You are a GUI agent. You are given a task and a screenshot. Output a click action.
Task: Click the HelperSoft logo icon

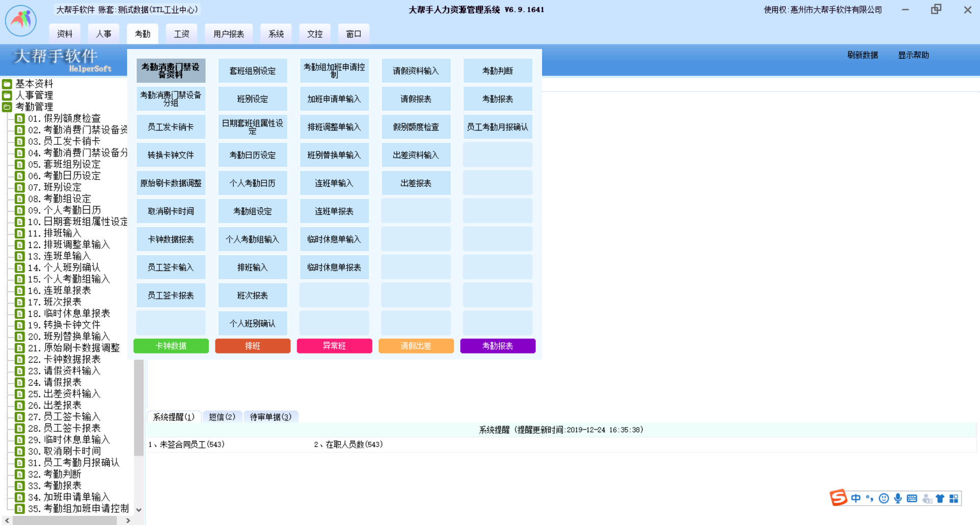pos(21,20)
